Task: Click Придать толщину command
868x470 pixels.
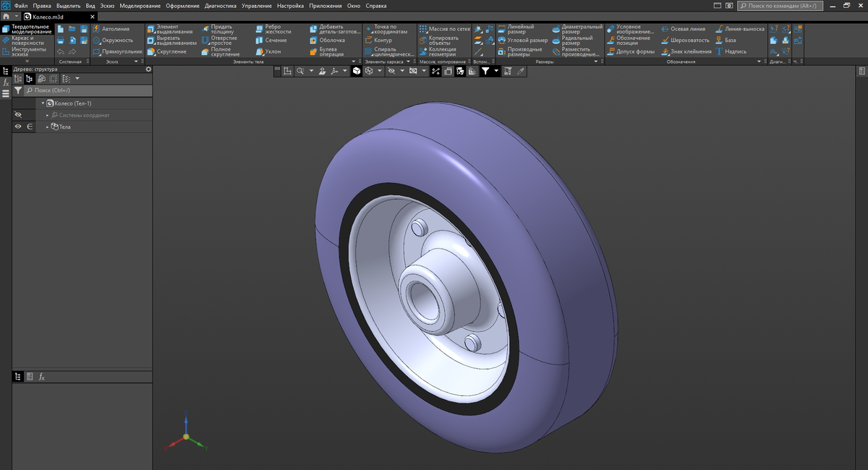Action: click(217, 29)
